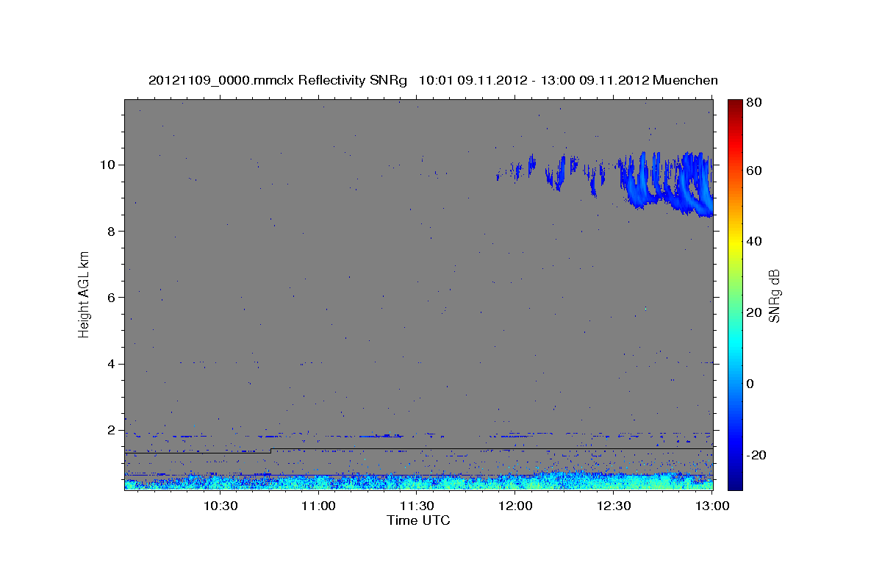Click the plot title text '20121109_0000.mmclx Reflectivity SNRg'
Screen dimensions: 882x588
point(278,80)
